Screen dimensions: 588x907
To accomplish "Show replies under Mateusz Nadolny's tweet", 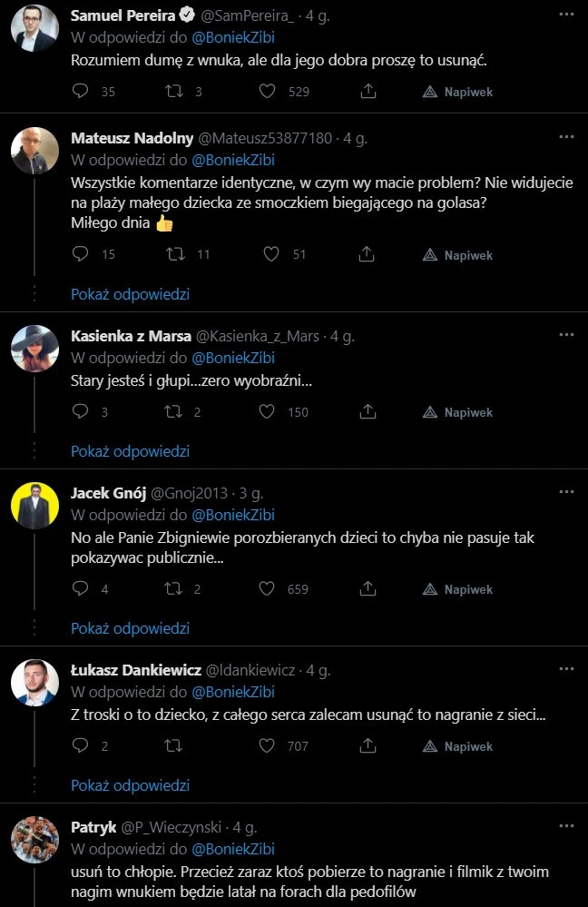I will click(x=130, y=294).
